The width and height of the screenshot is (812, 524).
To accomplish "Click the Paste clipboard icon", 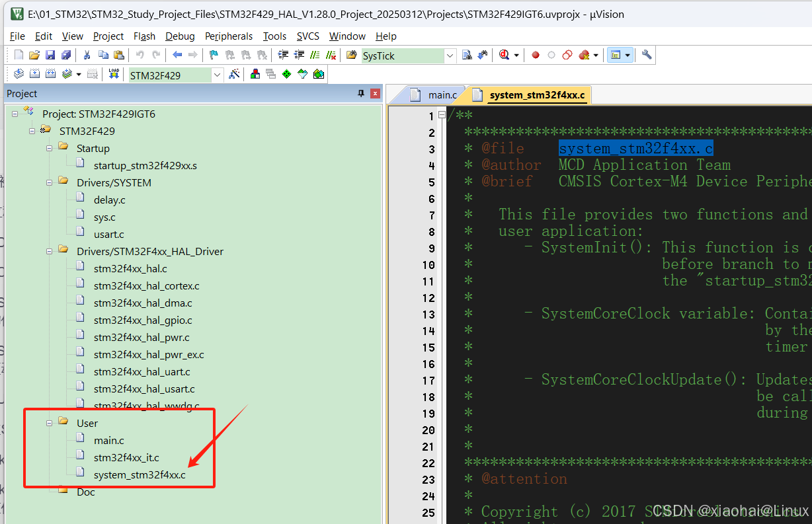I will click(119, 55).
